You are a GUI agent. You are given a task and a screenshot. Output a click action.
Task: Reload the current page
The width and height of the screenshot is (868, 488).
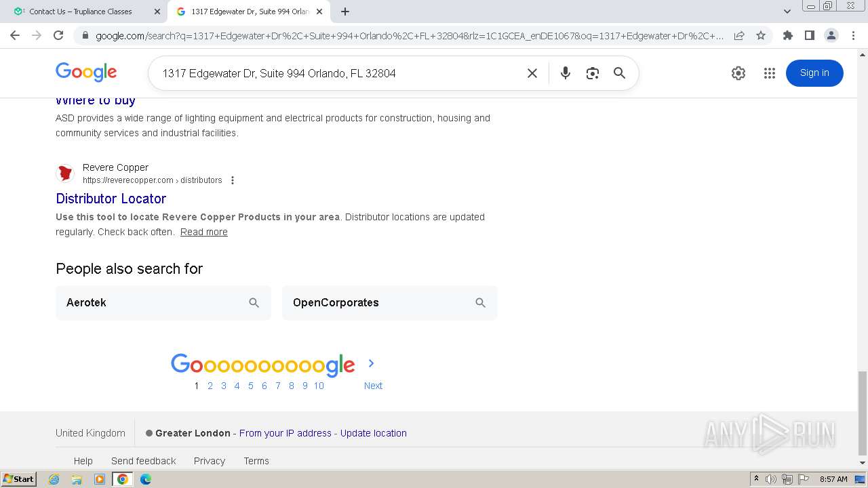point(58,35)
